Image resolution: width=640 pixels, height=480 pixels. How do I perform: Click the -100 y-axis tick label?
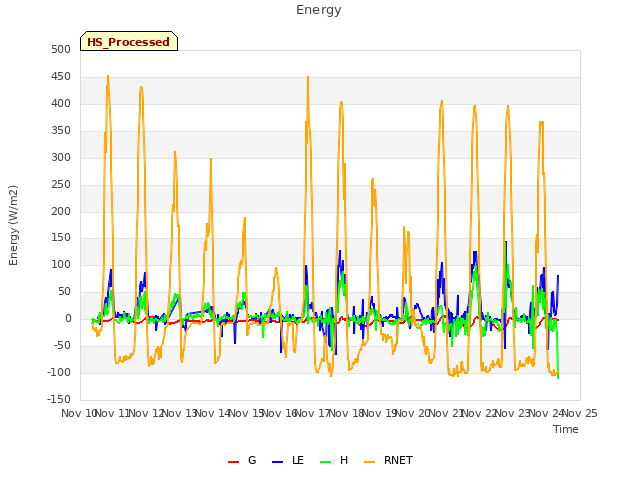(59, 372)
